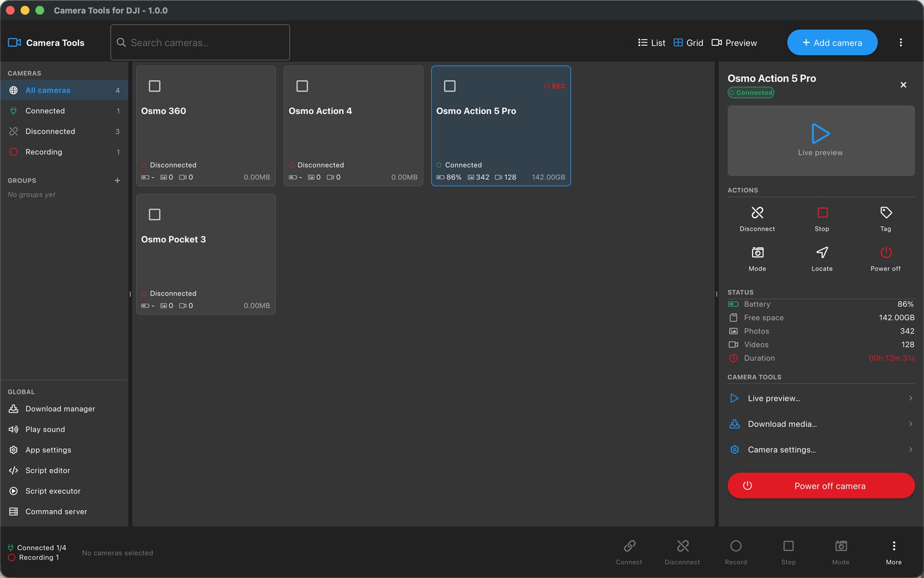Viewport: 924px width, 578px height.
Task: Open the Osmo Pocket 3 camera card title
Action: click(173, 239)
